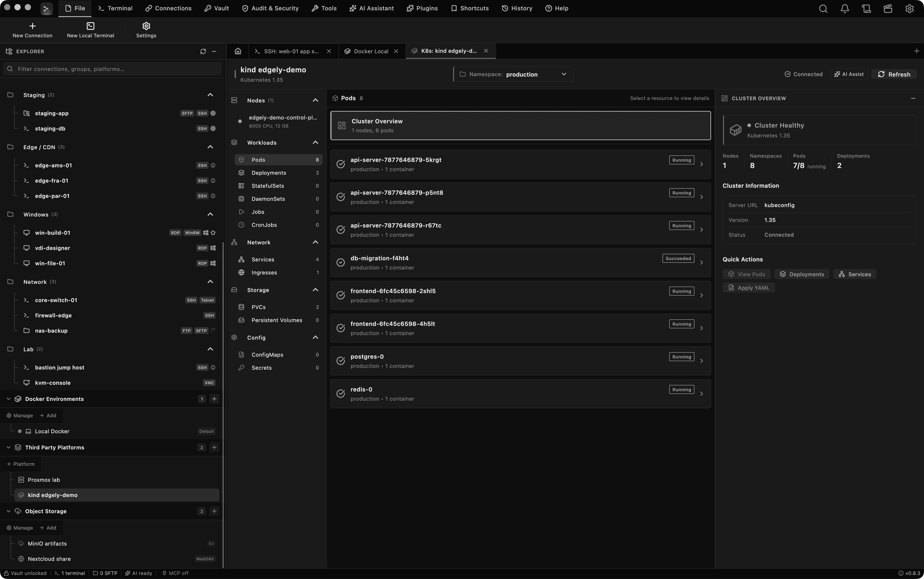Select PVCs under Storage
The width and height of the screenshot is (924, 579).
coord(278,307)
